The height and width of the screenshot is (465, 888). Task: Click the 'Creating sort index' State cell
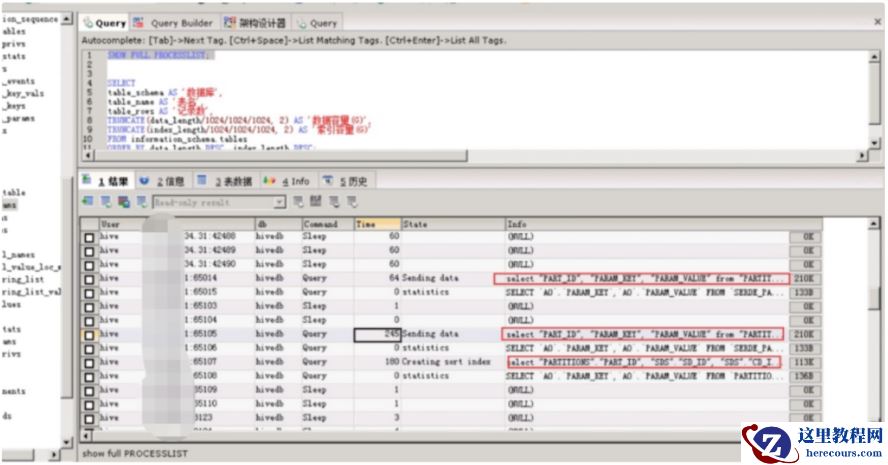pyautogui.click(x=452, y=362)
